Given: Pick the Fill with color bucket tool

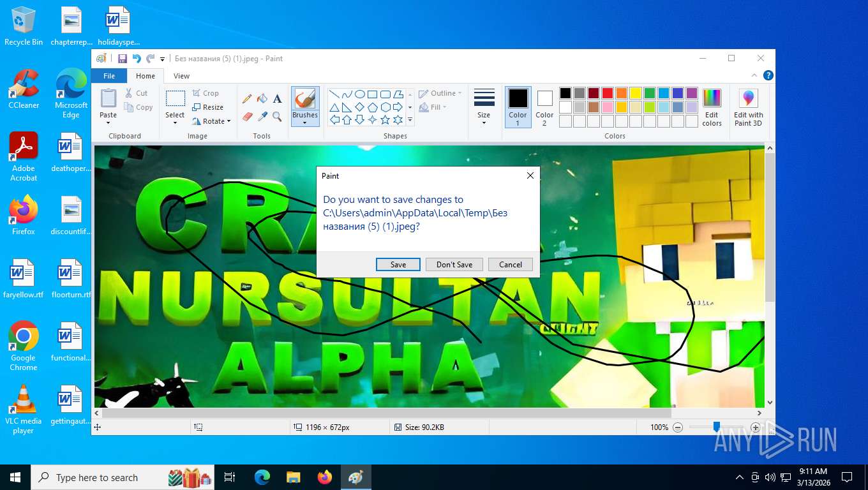Looking at the screenshot, I should (x=262, y=98).
